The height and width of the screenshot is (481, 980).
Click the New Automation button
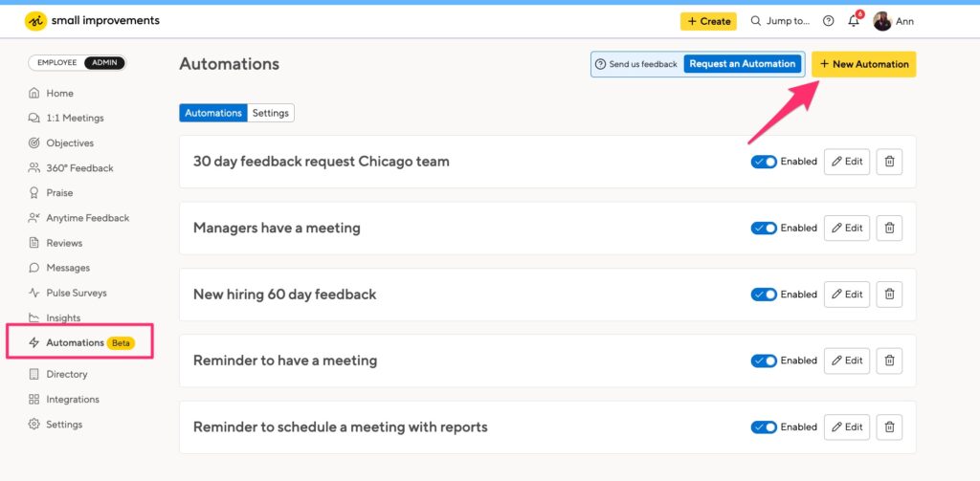[x=864, y=64]
